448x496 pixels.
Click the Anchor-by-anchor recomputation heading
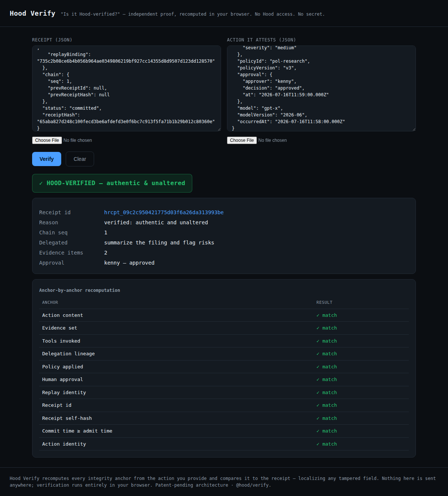(80, 290)
